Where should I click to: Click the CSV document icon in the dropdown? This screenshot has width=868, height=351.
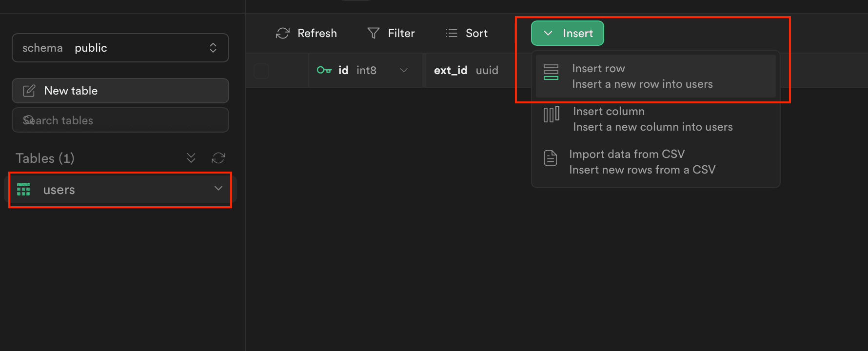point(551,158)
